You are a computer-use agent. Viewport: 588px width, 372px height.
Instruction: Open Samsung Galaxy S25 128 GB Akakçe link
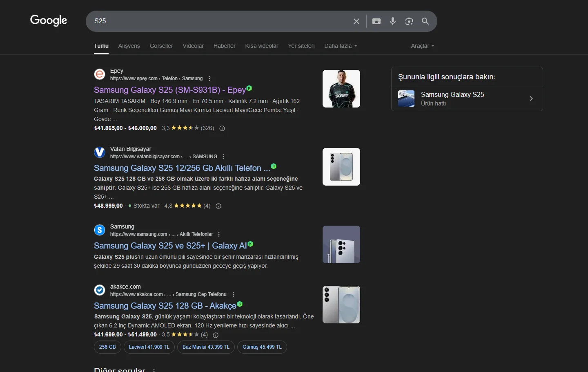[x=165, y=306]
